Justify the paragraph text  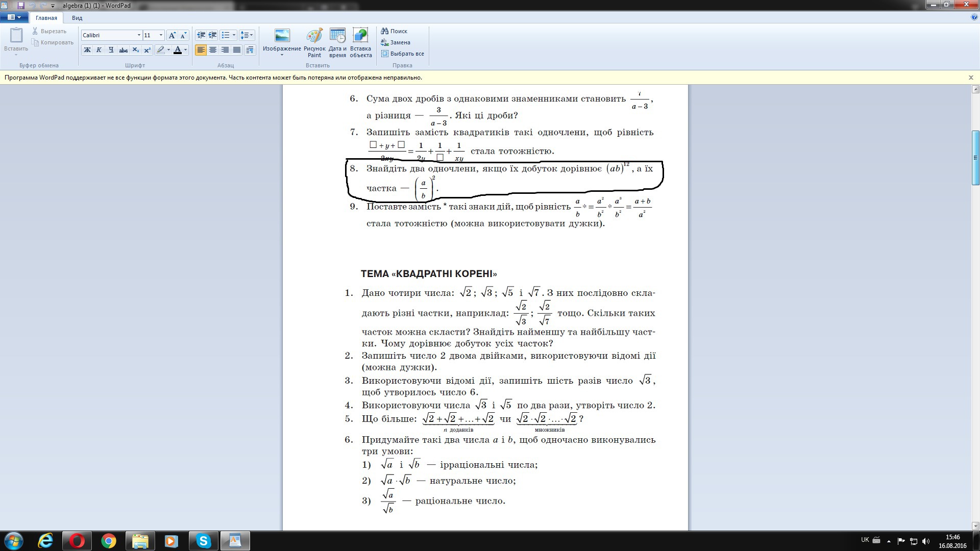point(237,50)
